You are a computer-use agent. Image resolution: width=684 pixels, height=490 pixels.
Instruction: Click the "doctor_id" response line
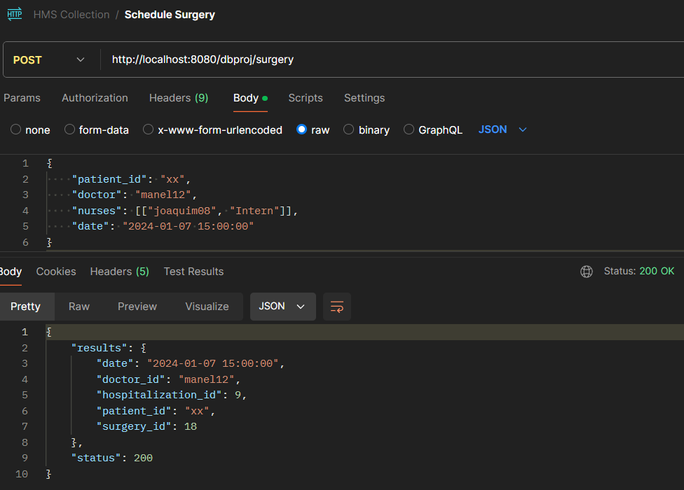click(168, 380)
